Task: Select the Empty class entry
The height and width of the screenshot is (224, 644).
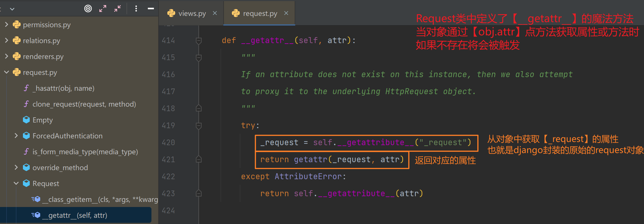Action: point(42,120)
